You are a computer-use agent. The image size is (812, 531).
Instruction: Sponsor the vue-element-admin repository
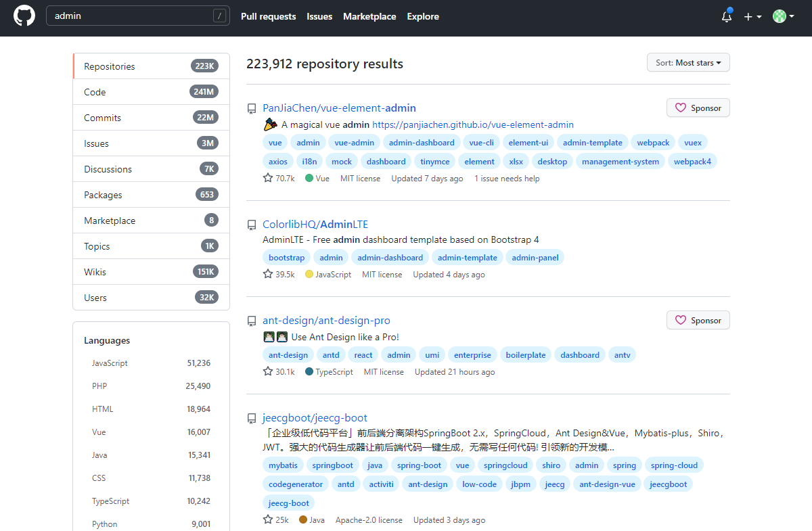coord(698,108)
